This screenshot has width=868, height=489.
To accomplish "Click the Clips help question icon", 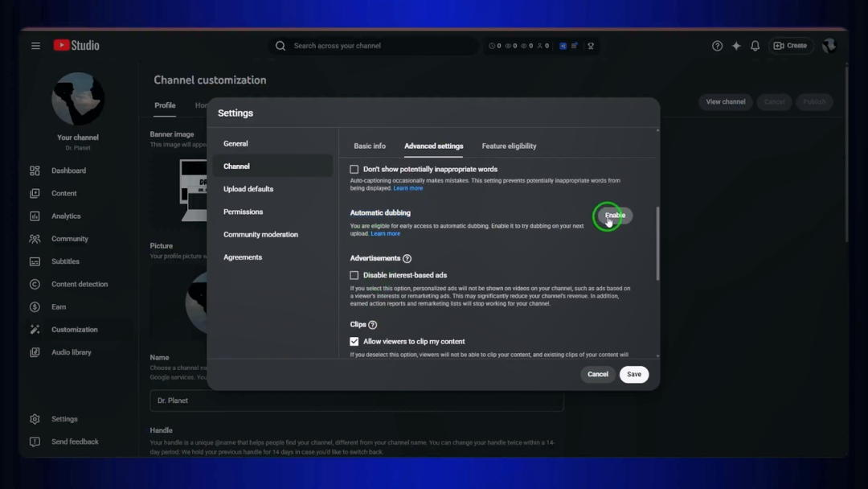I will pyautogui.click(x=373, y=325).
